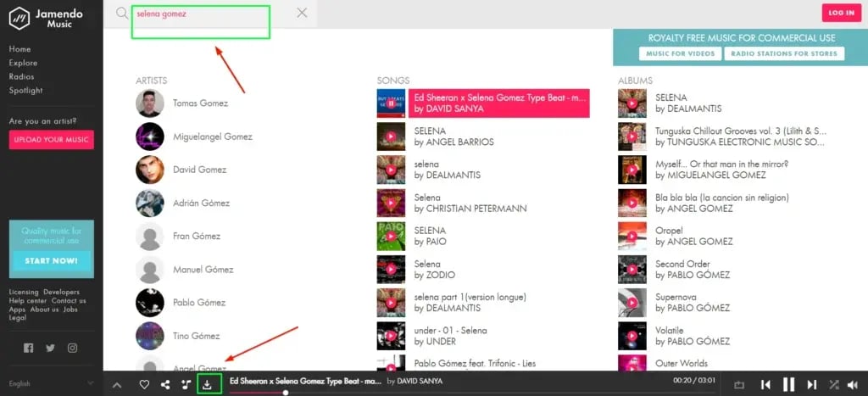Expand the player panel with up chevron
This screenshot has width=868, height=396.
117,385
